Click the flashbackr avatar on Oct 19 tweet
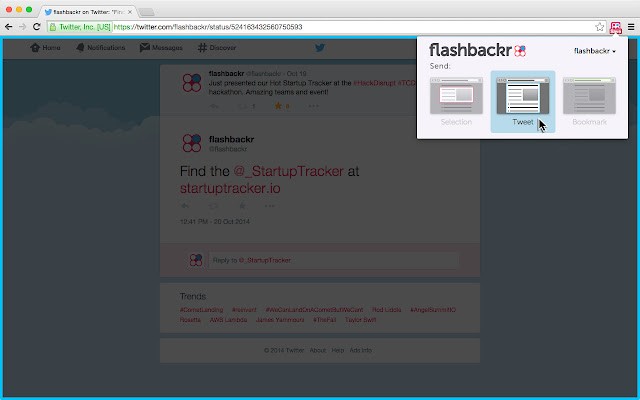 [x=192, y=83]
